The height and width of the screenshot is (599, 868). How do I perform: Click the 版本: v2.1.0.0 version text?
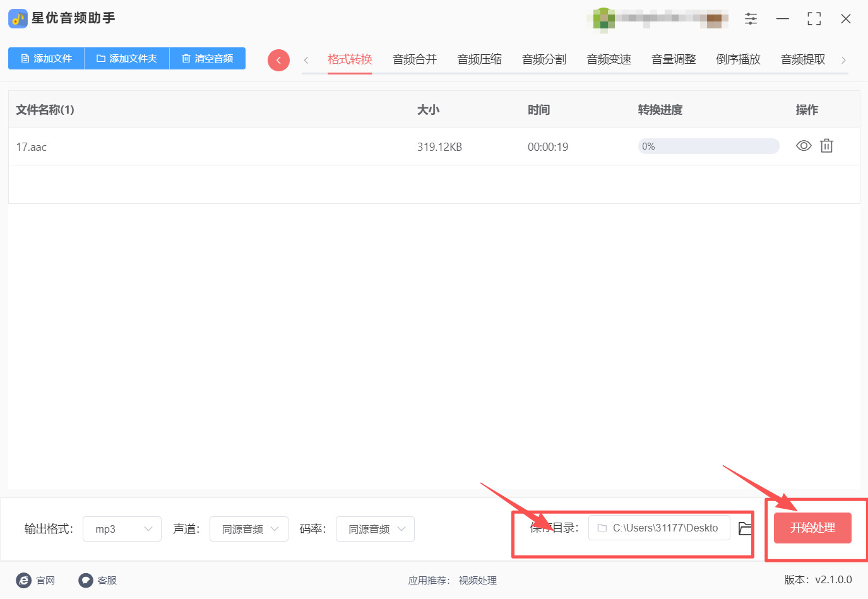point(818,580)
